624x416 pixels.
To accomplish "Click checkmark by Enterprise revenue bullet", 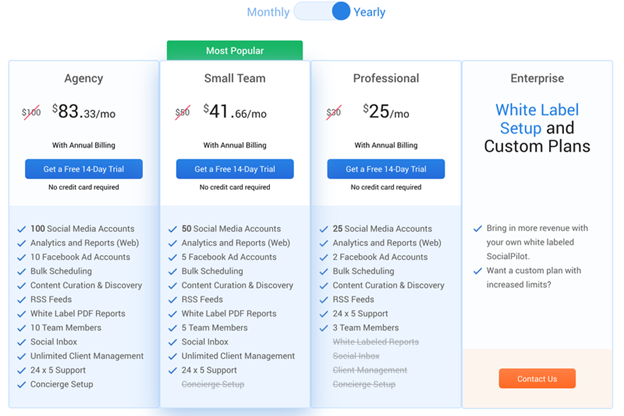I will [x=478, y=229].
